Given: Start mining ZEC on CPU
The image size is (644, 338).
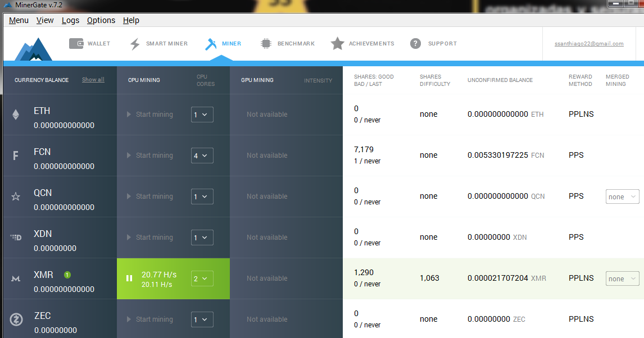Looking at the screenshot, I should click(x=150, y=319).
